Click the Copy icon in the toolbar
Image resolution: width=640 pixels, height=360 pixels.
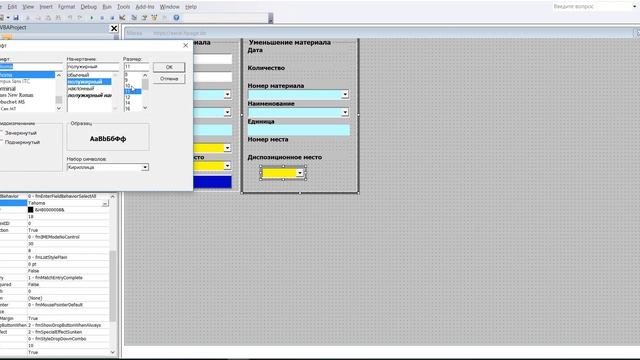(38, 18)
